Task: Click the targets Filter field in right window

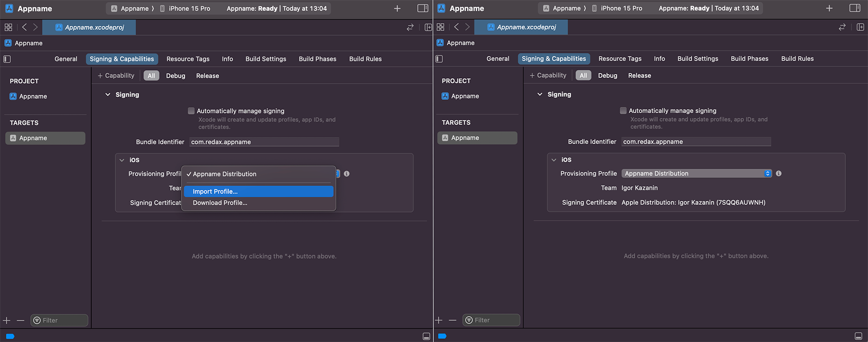Action: click(x=491, y=320)
